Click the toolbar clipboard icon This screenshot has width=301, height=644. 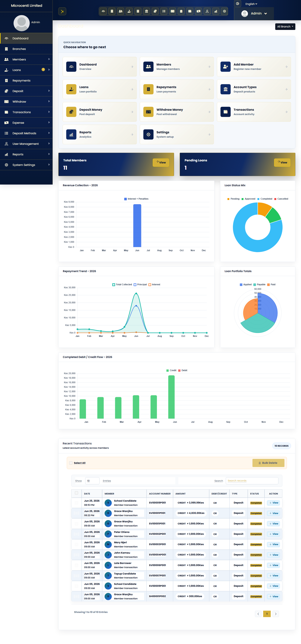tap(181, 11)
